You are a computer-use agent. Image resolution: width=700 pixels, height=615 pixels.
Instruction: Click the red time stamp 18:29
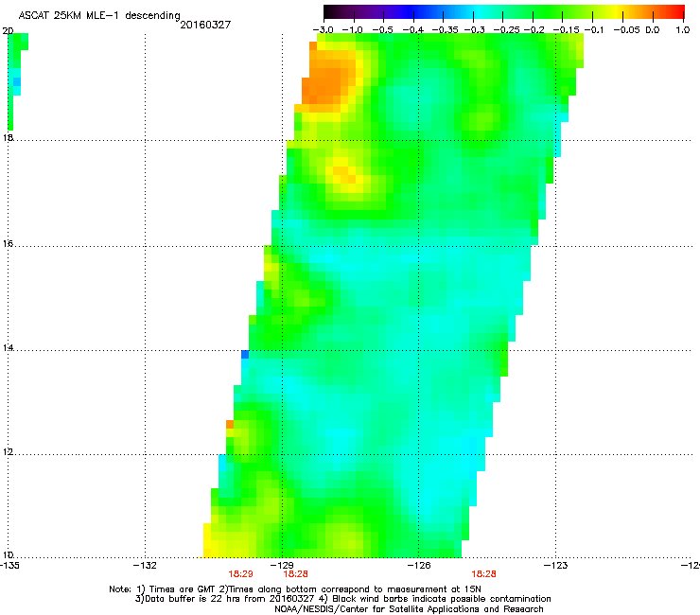(x=240, y=574)
